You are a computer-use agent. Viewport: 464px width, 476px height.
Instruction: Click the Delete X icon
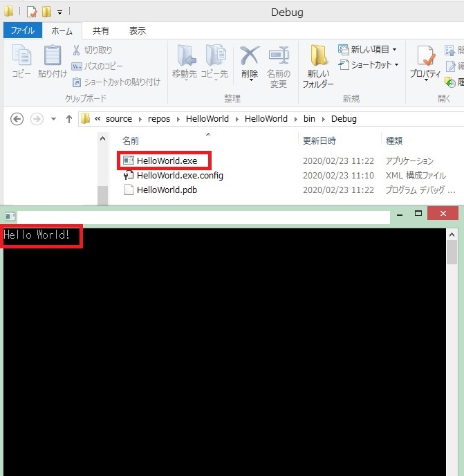click(x=250, y=55)
